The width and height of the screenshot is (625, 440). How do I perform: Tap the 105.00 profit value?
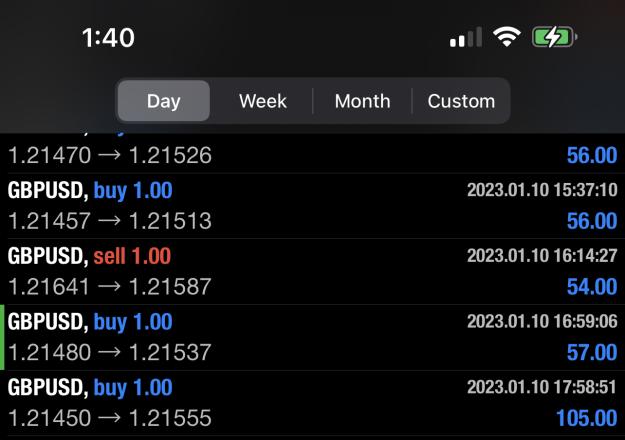point(586,418)
